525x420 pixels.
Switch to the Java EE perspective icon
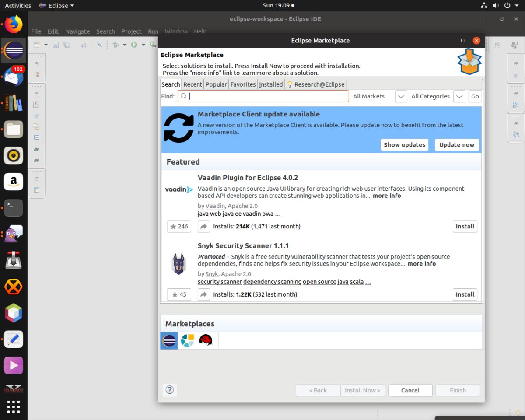click(514, 45)
